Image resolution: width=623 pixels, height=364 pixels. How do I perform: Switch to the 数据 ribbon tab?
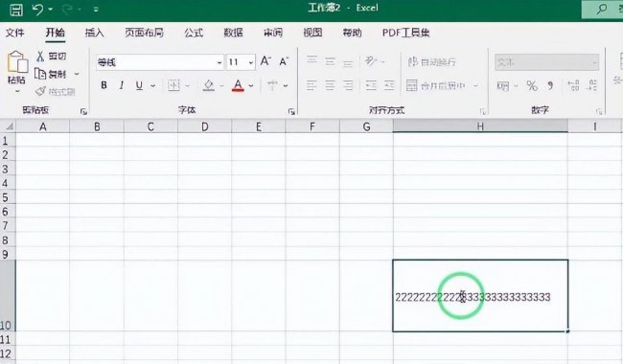click(x=233, y=33)
